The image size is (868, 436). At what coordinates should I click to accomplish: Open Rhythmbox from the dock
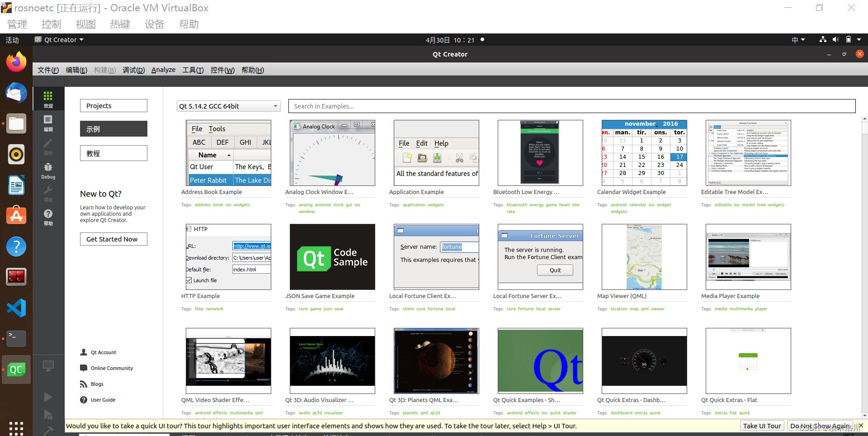pyautogui.click(x=16, y=154)
